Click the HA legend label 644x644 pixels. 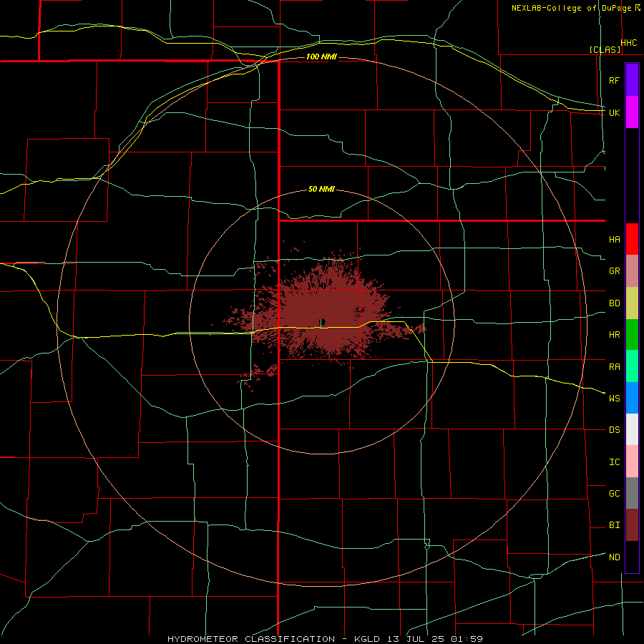[x=614, y=239]
